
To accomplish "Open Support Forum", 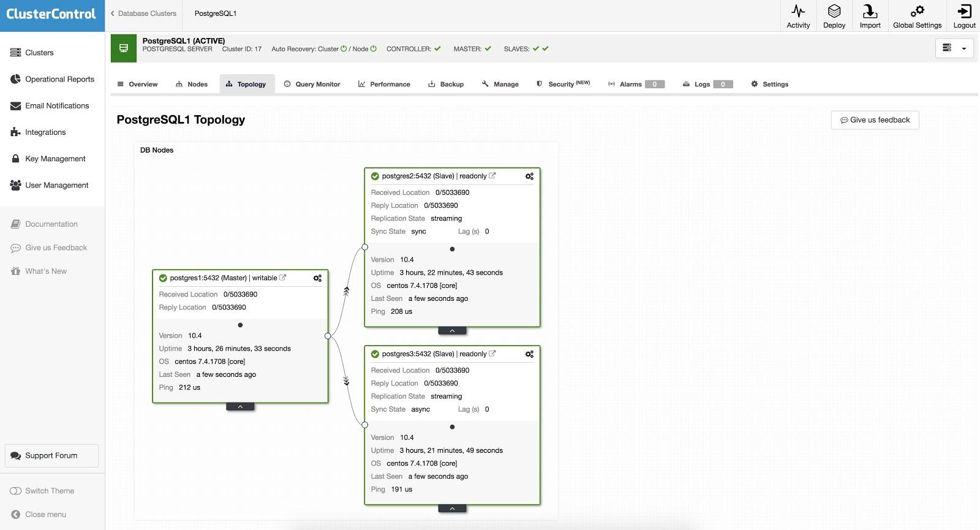I will 51,456.
